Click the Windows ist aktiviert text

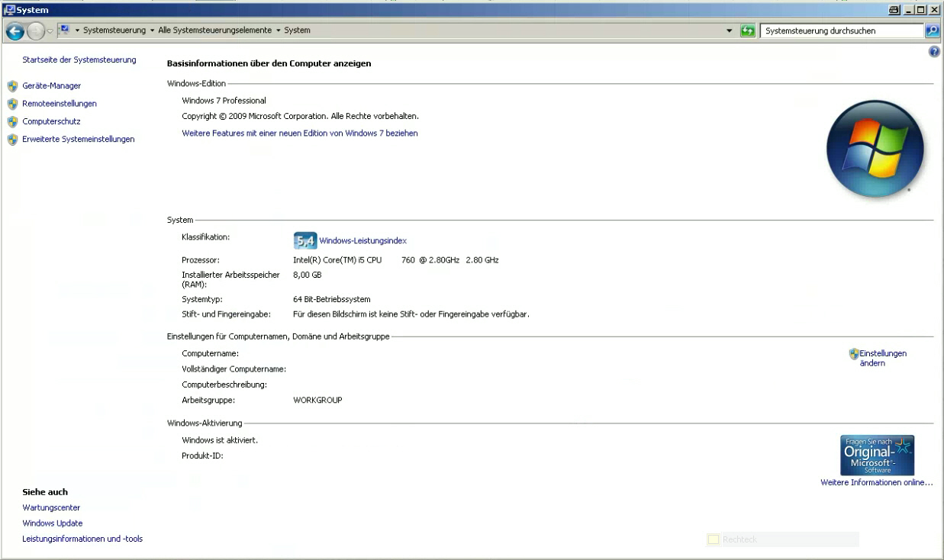pos(220,440)
